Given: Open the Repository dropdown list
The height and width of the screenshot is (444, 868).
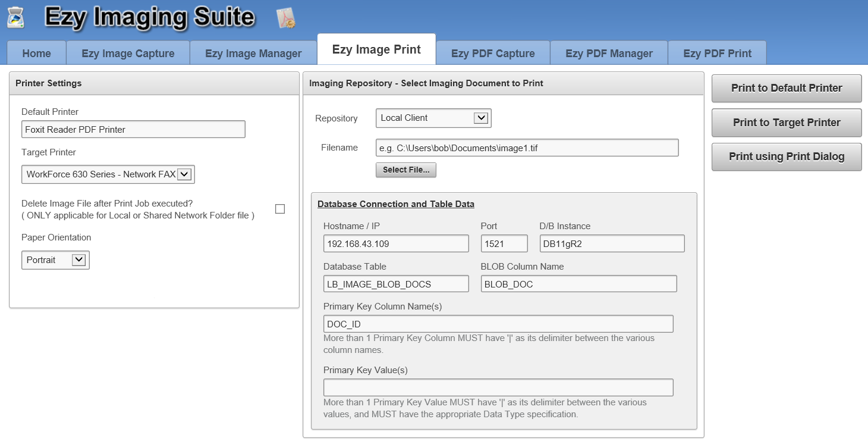Looking at the screenshot, I should [480, 118].
